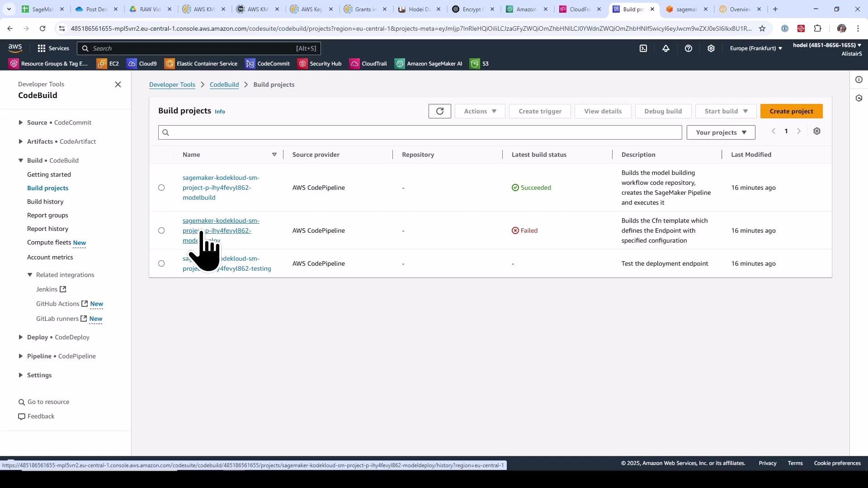This screenshot has width=868, height=488.
Task: Go to Developer Tools breadcrumb
Action: pyautogui.click(x=172, y=84)
